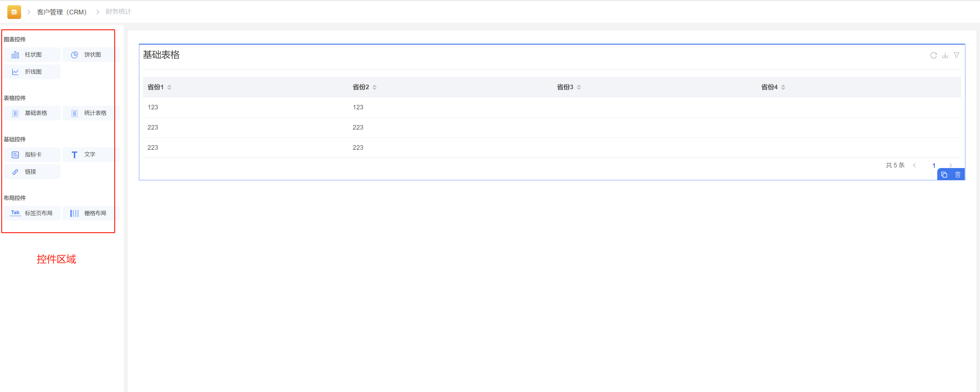980x392 pixels.
Task: Click the 基础控件 section heading
Action: click(x=15, y=139)
